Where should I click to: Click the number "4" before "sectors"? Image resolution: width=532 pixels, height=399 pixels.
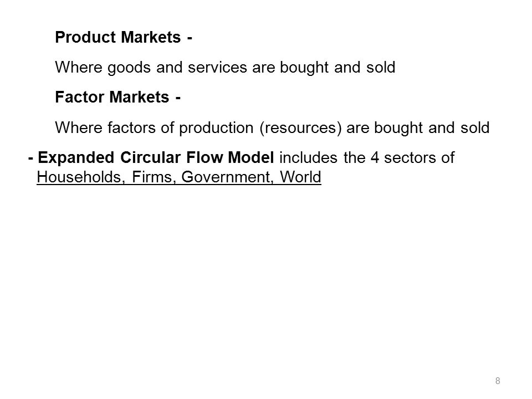coord(375,158)
